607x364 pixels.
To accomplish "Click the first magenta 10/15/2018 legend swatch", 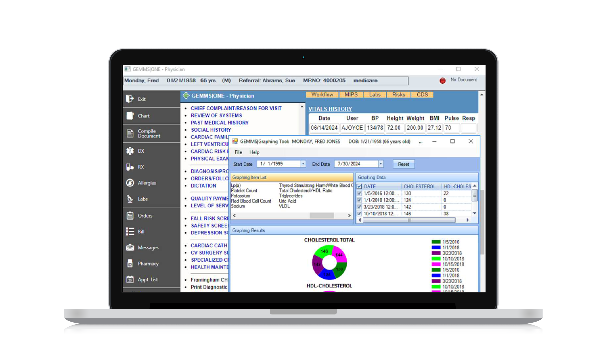I will click(x=436, y=264).
